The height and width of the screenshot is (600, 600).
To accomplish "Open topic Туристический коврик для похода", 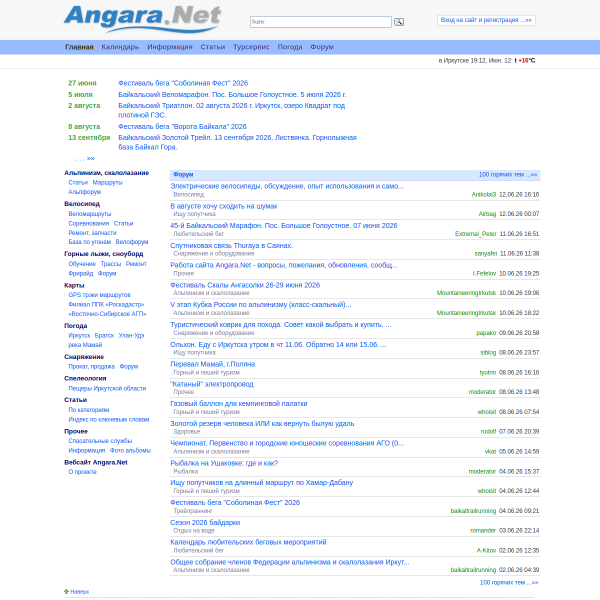I will click(280, 324).
